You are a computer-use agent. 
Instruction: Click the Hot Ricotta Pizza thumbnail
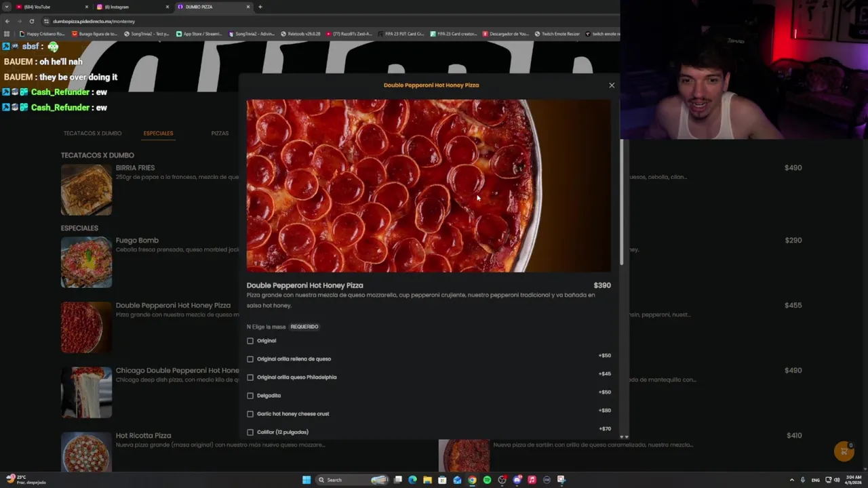(86, 452)
